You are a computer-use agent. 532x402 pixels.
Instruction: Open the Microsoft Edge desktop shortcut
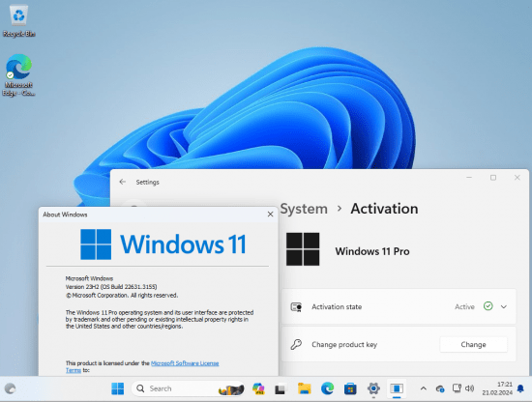(18, 74)
